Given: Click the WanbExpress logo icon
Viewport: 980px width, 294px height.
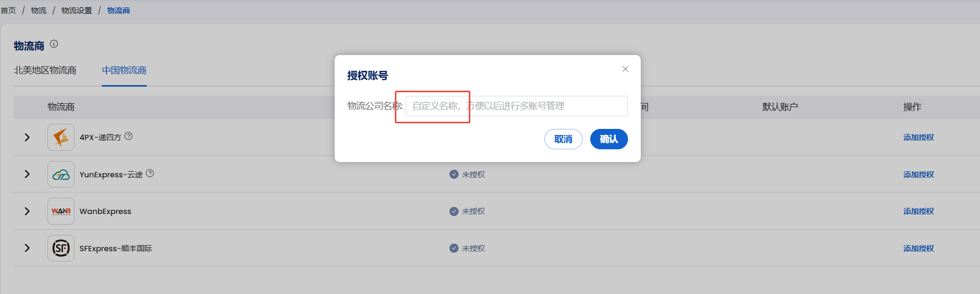Looking at the screenshot, I should 61,211.
